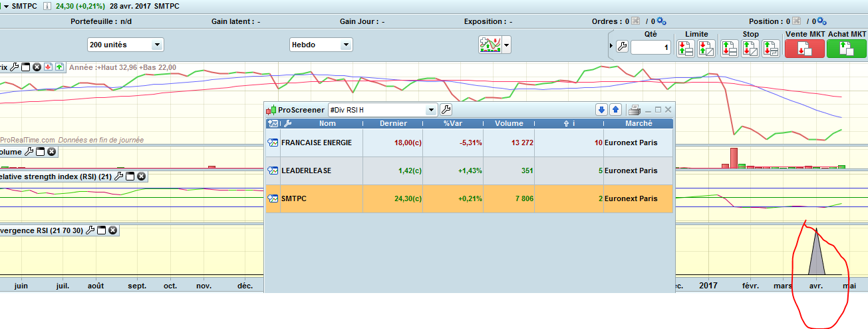The height and width of the screenshot is (329, 868).
Task: Go to next result with blue down arrow
Action: (x=602, y=110)
